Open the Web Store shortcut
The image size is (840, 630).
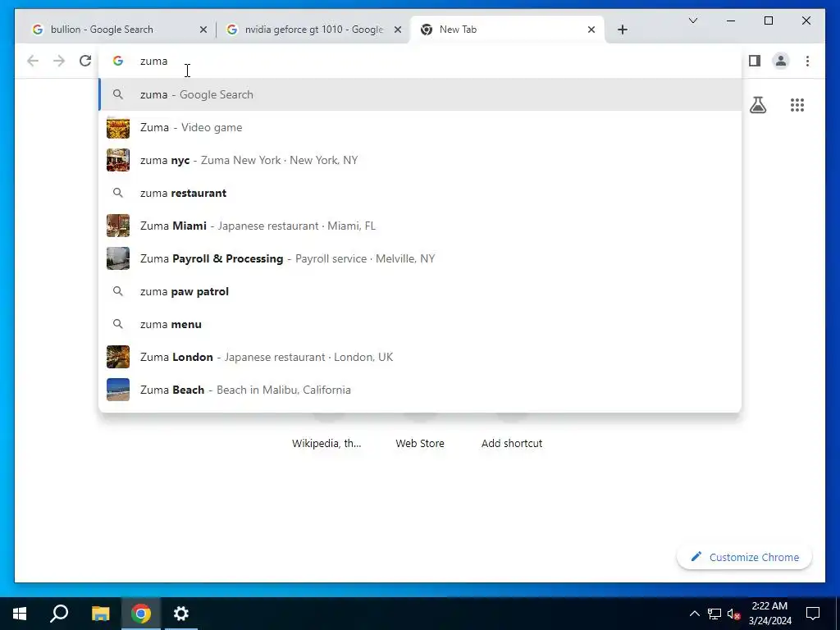(420, 444)
